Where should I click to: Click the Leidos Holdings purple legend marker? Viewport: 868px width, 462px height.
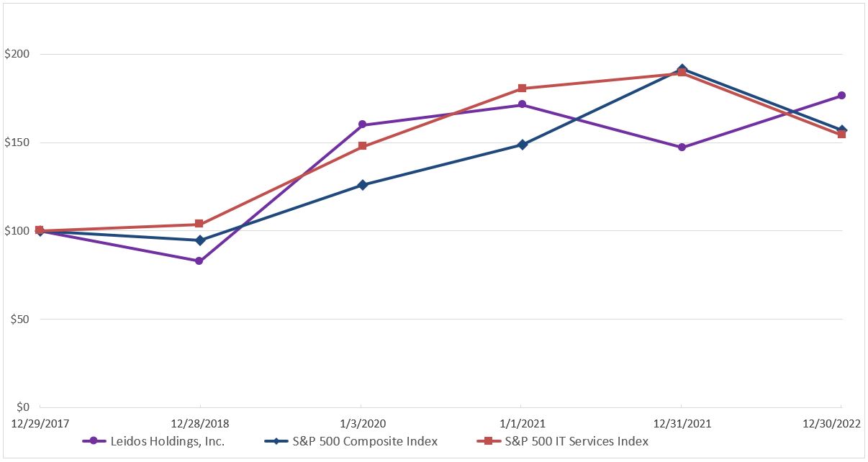91,441
